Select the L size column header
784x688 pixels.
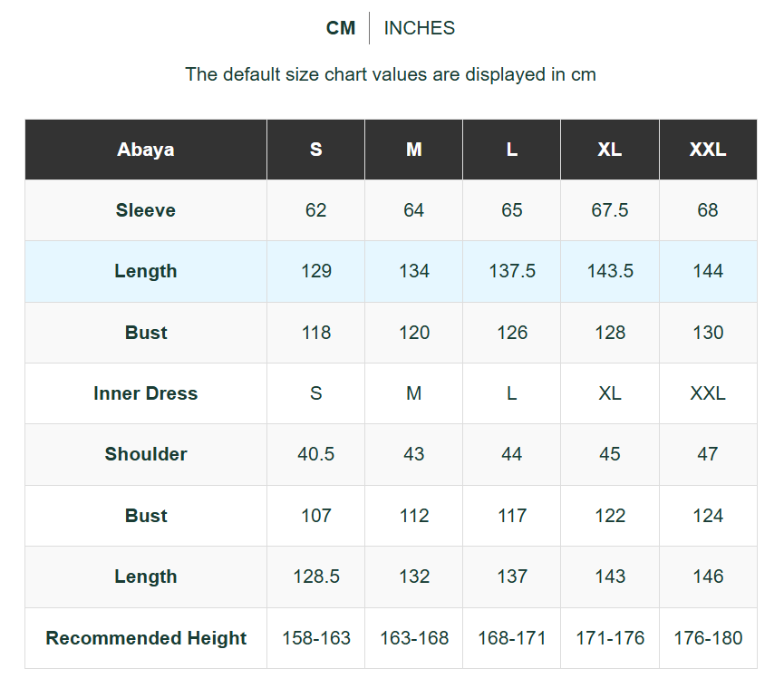point(511,149)
